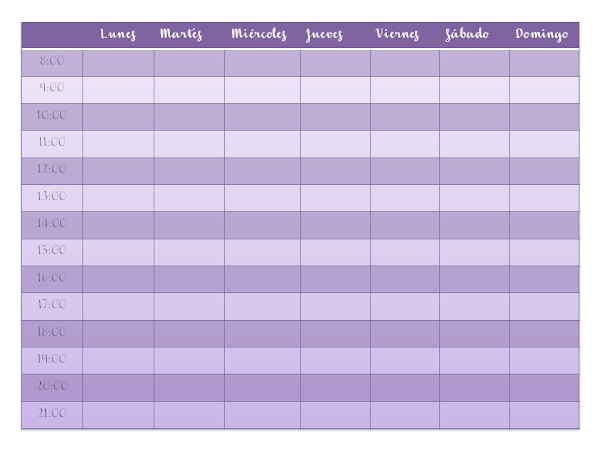Click the Viernes column header
The height and width of the screenshot is (450, 600).
click(397, 34)
